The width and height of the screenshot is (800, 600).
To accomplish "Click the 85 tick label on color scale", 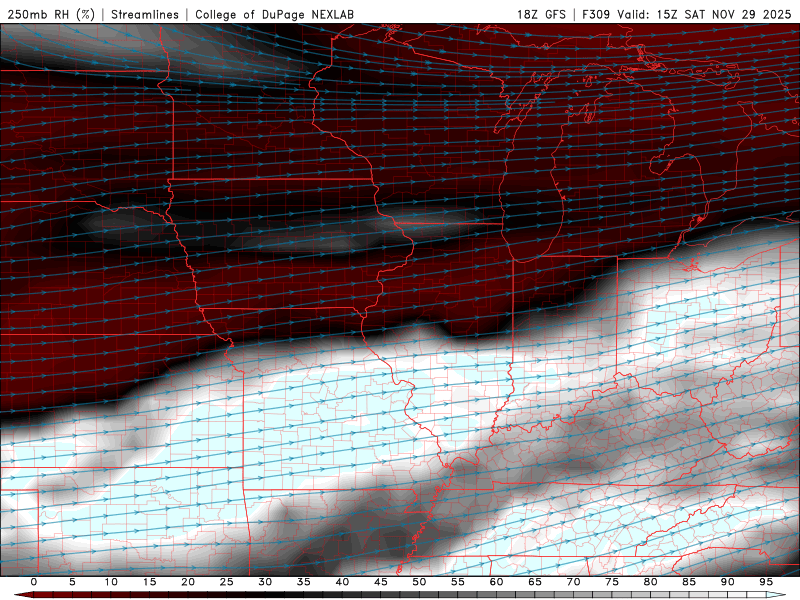I will pos(689,582).
